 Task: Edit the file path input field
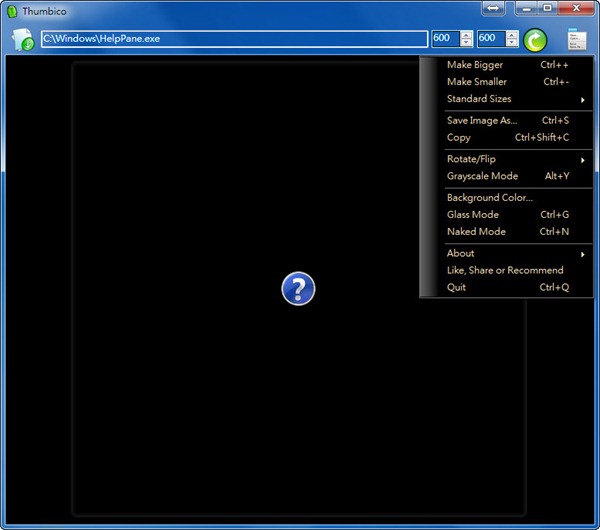click(233, 39)
